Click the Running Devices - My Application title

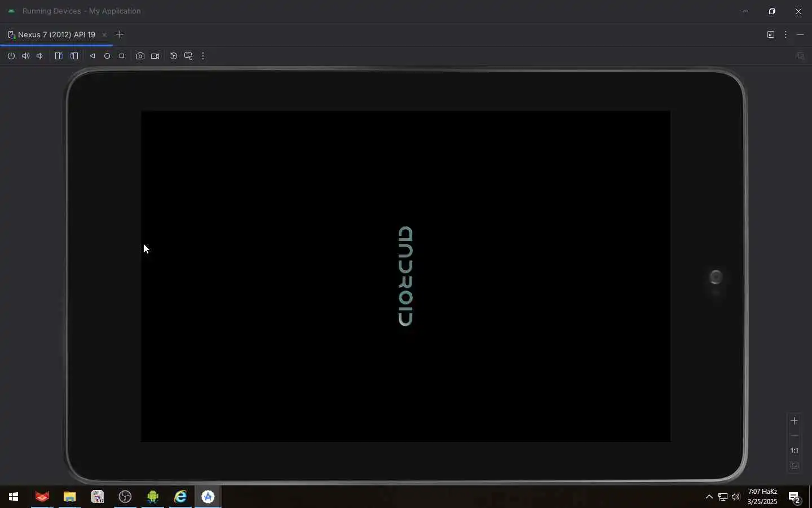82,11
